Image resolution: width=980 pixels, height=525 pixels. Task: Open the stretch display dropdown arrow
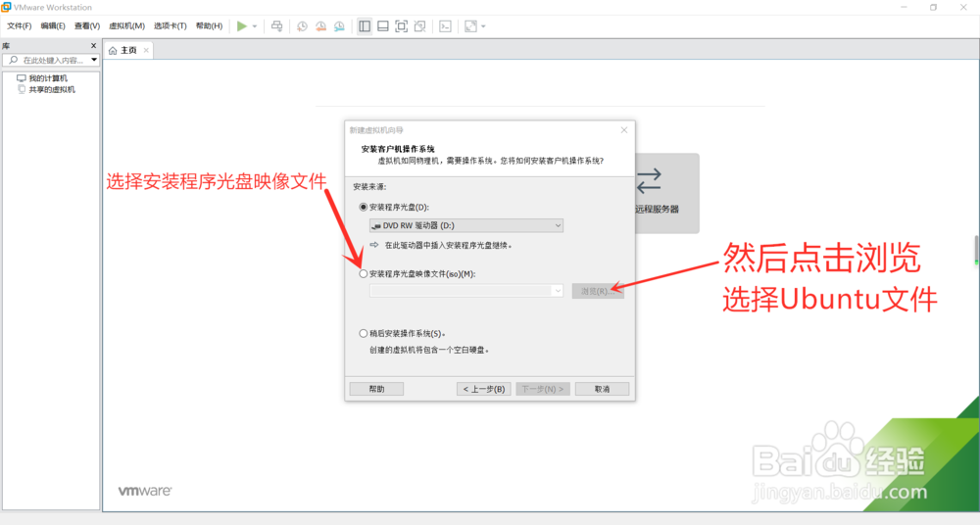pyautogui.click(x=483, y=26)
